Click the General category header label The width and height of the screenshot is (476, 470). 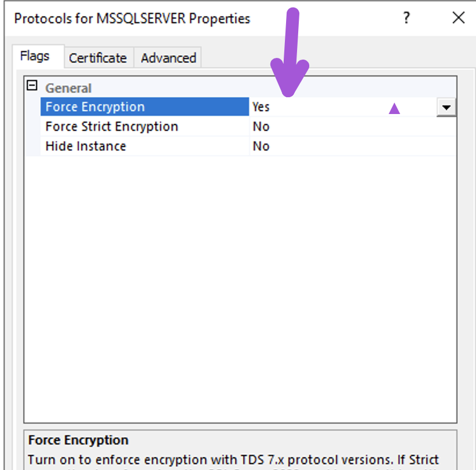point(68,89)
